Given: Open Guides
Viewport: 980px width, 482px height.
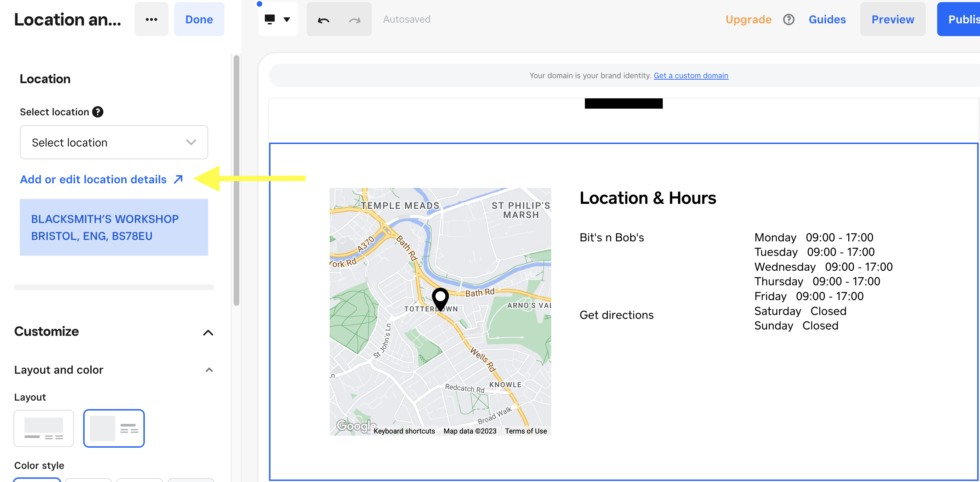Looking at the screenshot, I should pyautogui.click(x=827, y=19).
